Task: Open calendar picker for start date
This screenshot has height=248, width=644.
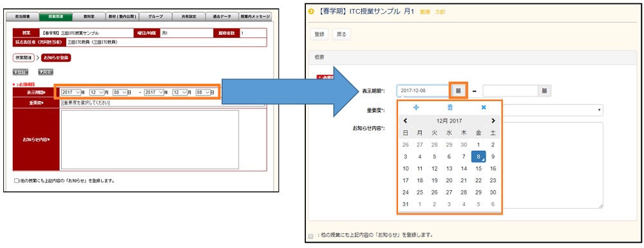Action: tap(459, 90)
